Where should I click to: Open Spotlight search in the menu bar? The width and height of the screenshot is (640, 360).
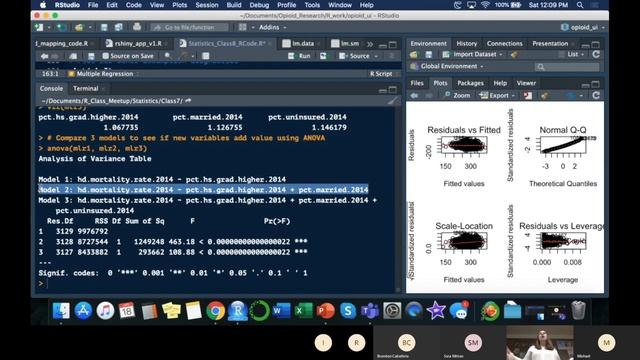pos(580,5)
